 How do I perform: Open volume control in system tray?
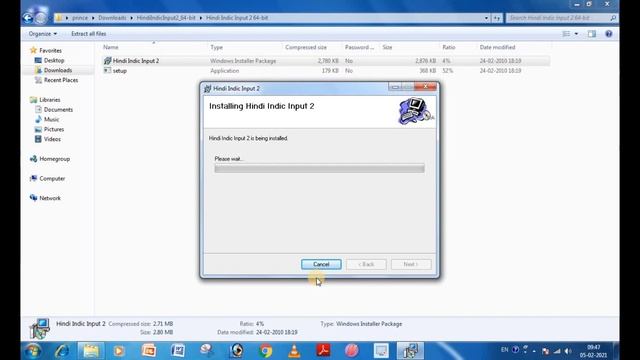tap(568, 351)
